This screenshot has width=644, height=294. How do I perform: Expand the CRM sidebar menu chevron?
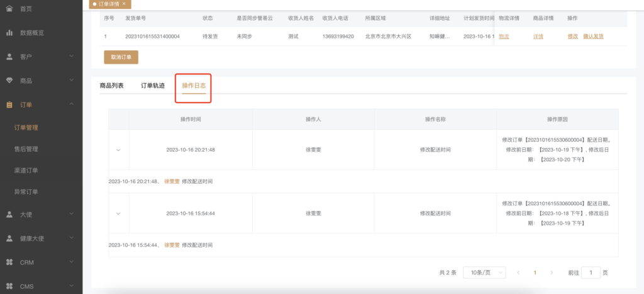coord(72,262)
